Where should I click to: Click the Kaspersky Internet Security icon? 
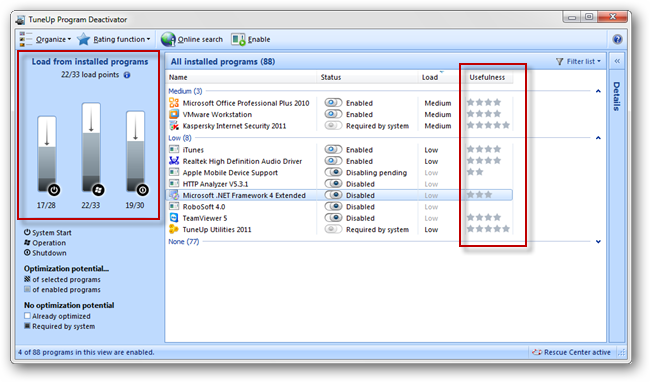[174, 126]
